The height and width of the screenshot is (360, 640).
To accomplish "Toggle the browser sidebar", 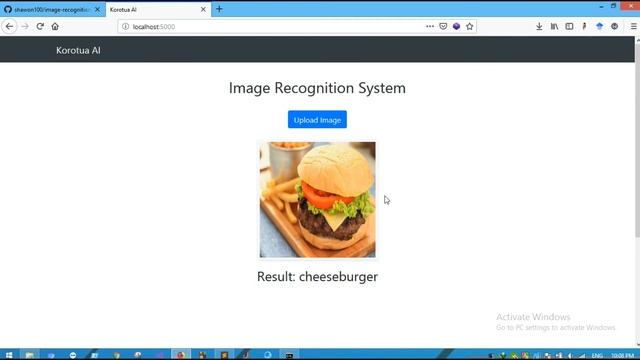I will [569, 27].
